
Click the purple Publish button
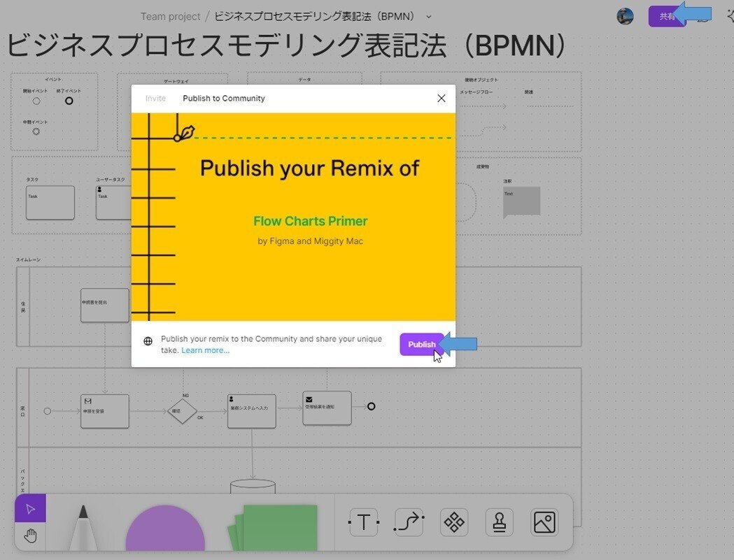[x=421, y=344]
